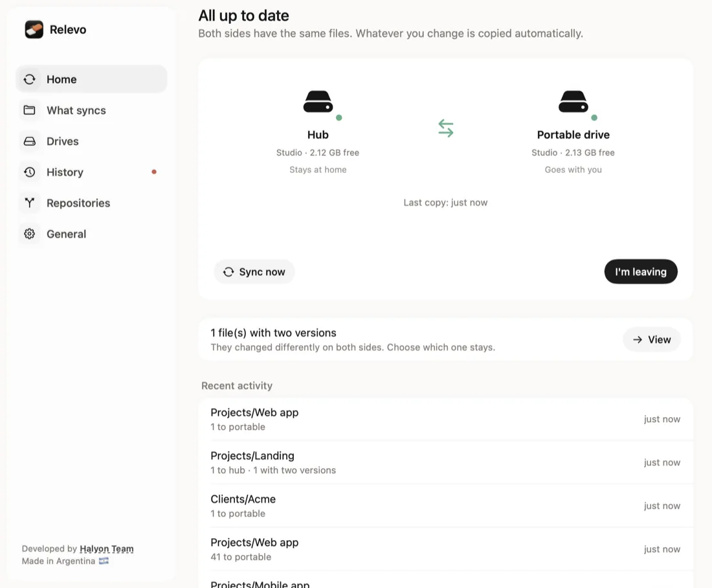
Task: Click the Argentina flag icon
Action: pos(104,561)
